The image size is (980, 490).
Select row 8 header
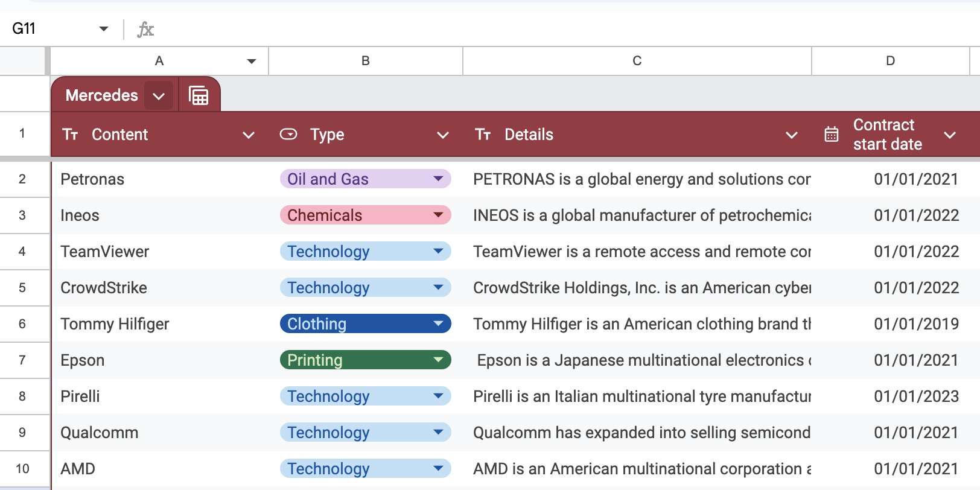[x=22, y=396]
